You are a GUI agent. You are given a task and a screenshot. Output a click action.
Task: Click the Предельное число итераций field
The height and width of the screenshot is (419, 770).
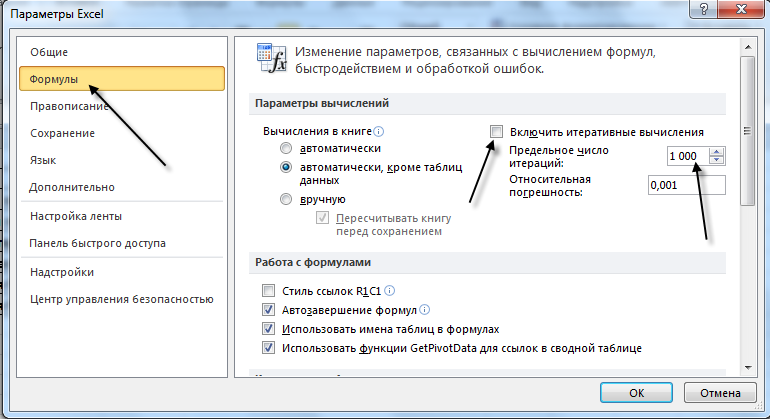688,156
